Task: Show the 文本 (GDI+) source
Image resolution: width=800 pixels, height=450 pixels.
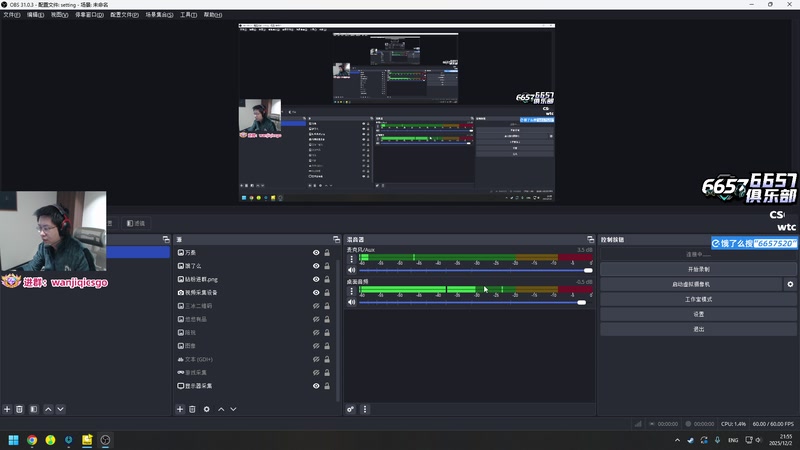Action: (x=316, y=359)
